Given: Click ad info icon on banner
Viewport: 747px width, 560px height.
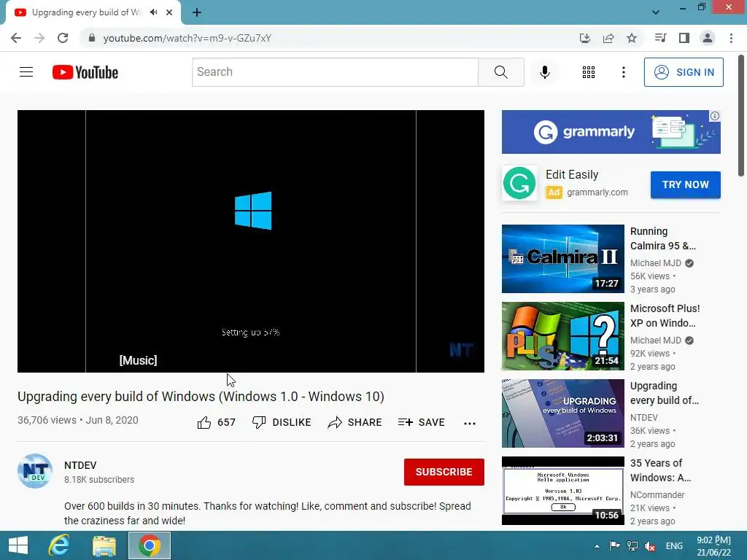Looking at the screenshot, I should click(x=715, y=116).
